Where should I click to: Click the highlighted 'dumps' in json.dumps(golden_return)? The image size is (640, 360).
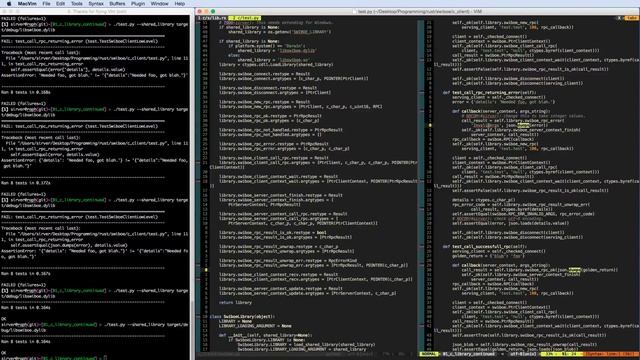click(x=574, y=270)
